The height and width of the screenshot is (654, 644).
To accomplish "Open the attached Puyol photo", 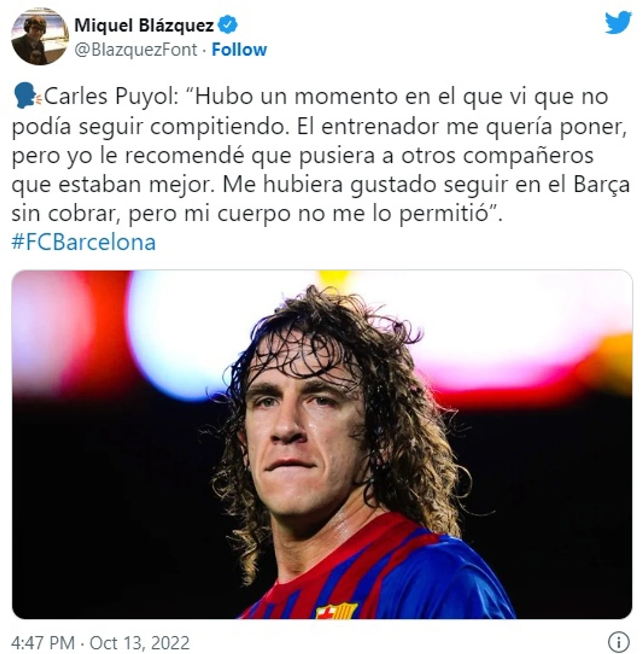I will (322, 445).
